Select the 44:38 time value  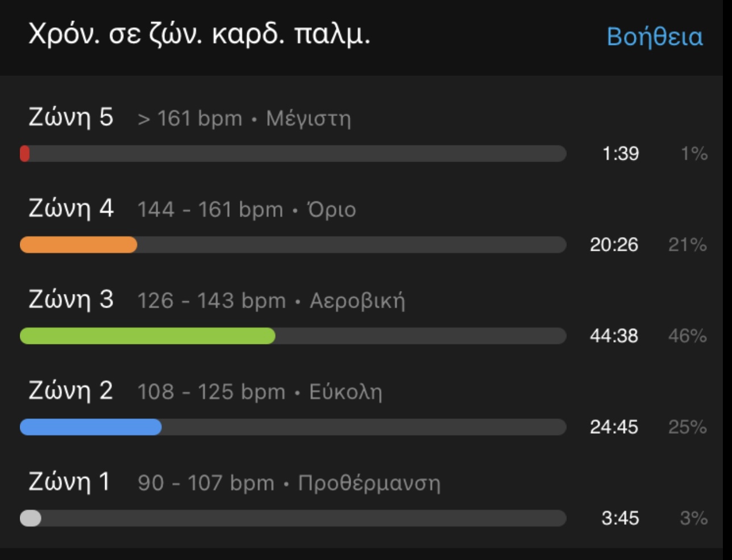614,336
